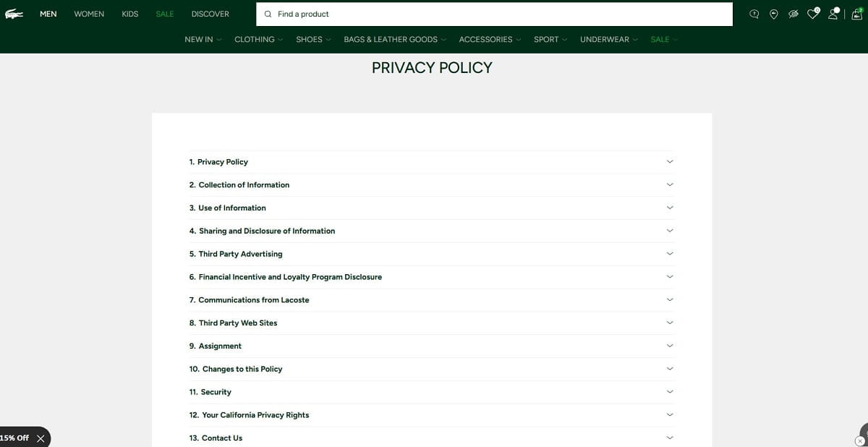Open the shopping bag icon
Viewport: 868px width, 447px height.
click(856, 14)
